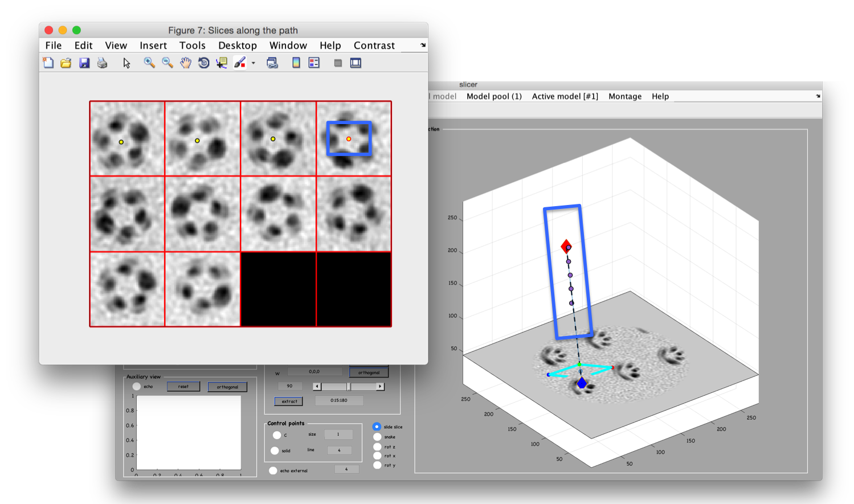
Task: Click the Open File folder icon
Action: [x=66, y=63]
